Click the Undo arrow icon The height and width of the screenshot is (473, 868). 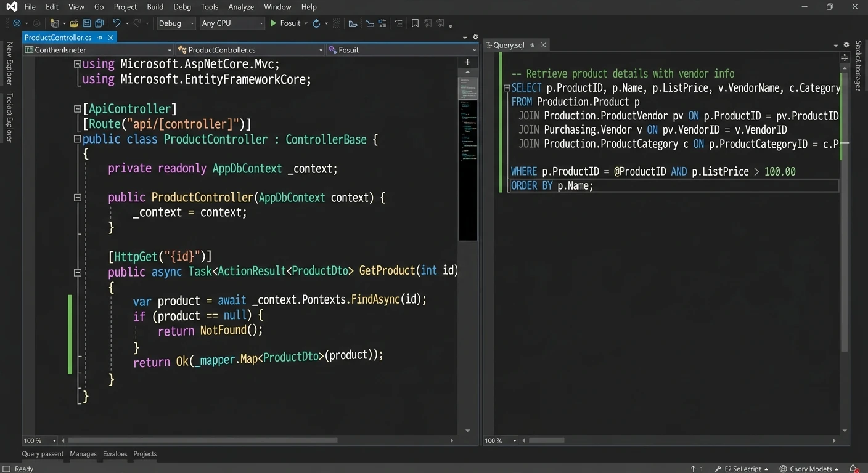pos(117,23)
